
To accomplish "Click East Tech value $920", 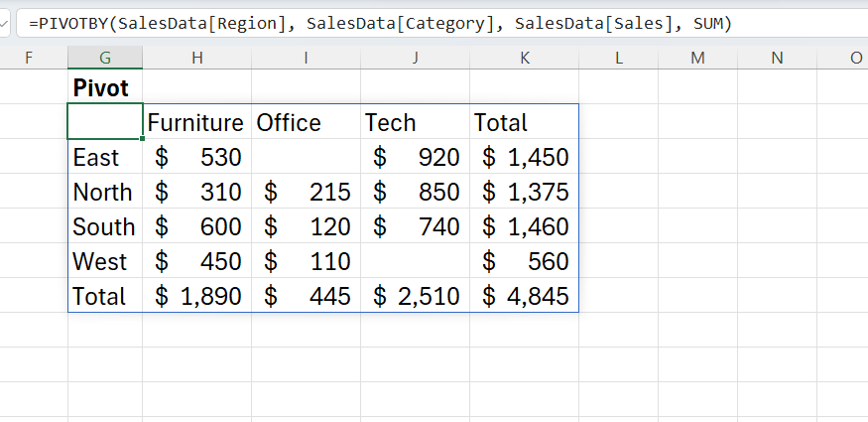I will tap(416, 156).
